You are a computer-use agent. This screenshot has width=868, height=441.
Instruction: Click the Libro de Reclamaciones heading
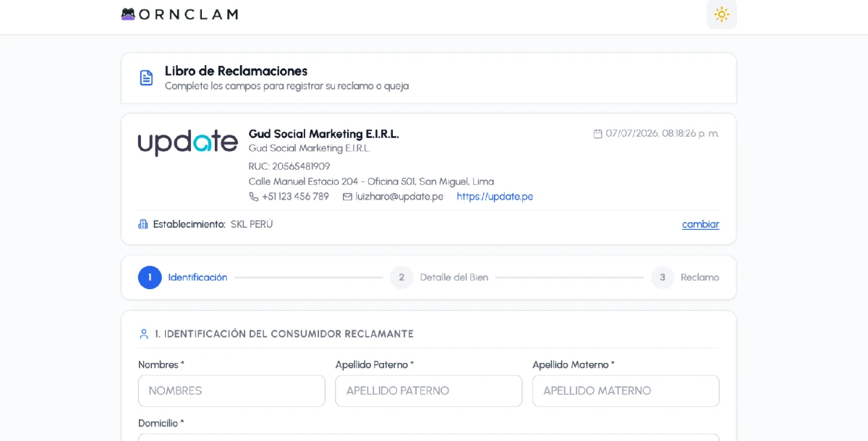pyautogui.click(x=236, y=71)
